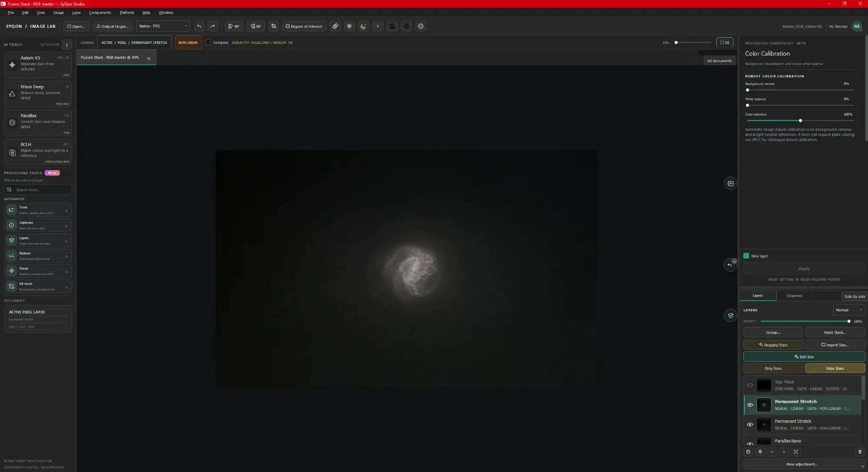868x472 pixels.
Task: Open the New adjustment dropdown
Action: (804, 464)
